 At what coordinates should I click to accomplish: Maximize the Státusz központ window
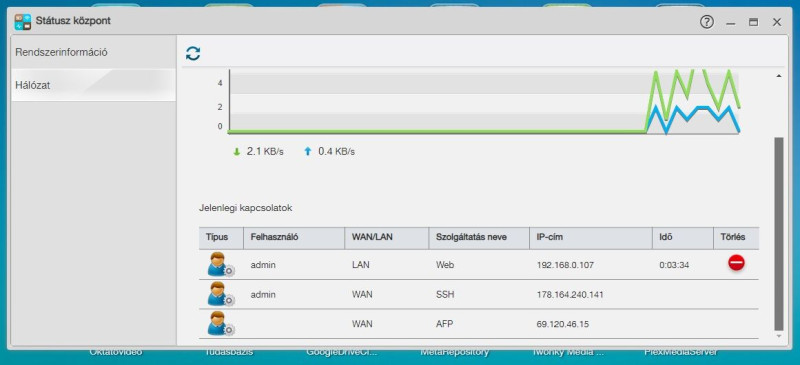coord(754,22)
